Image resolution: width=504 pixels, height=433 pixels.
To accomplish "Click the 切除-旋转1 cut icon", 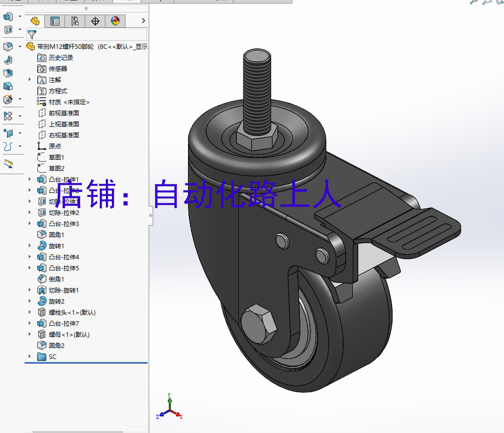I will [42, 290].
